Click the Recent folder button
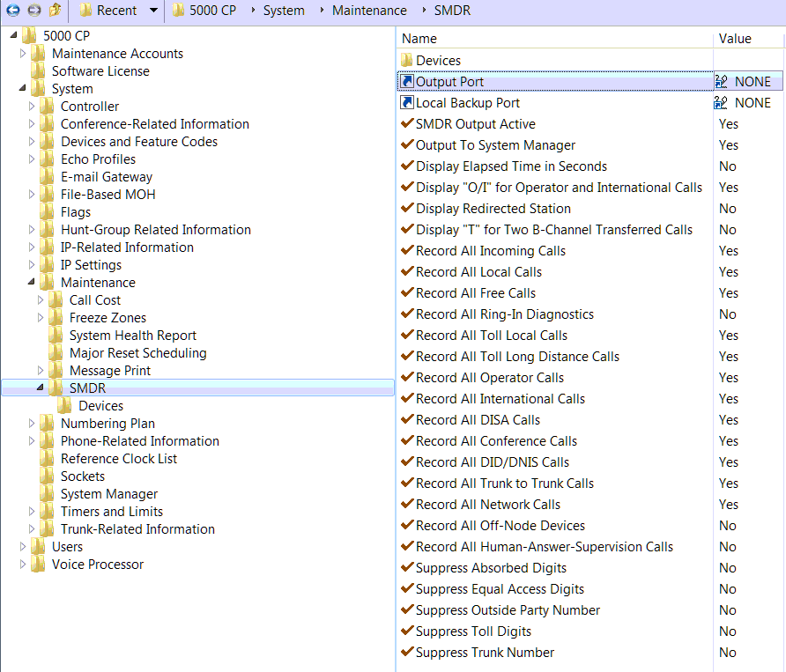Viewport: 786px width, 672px height. [x=108, y=10]
